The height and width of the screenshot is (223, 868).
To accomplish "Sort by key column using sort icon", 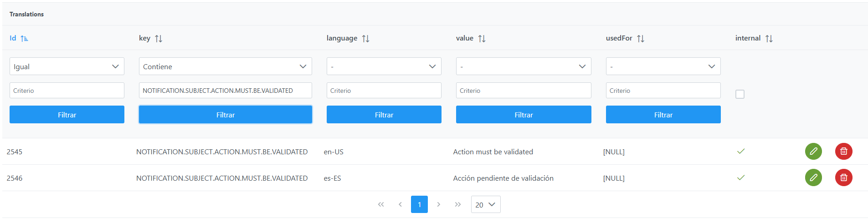I will [x=159, y=39].
